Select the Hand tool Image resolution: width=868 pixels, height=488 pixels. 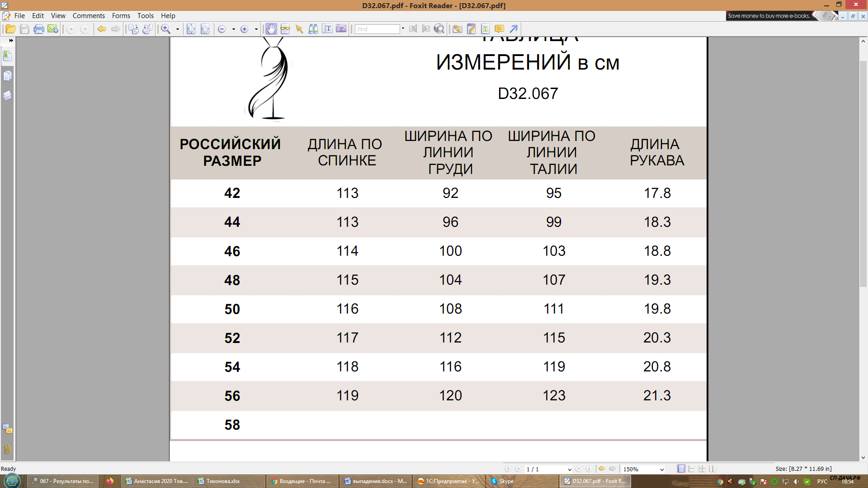click(271, 29)
